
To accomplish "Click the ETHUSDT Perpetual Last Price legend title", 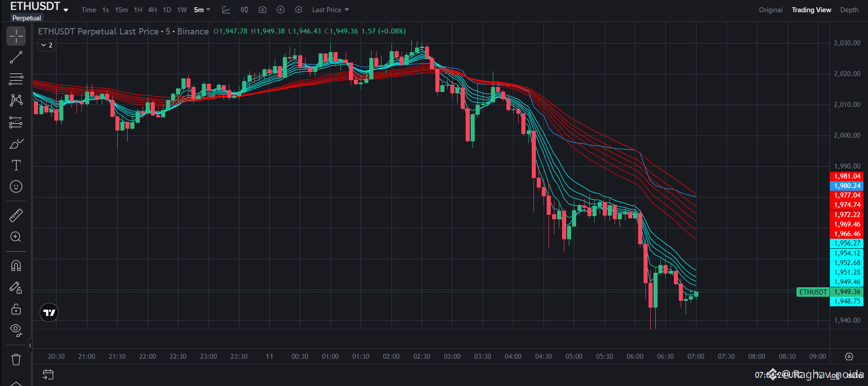I will click(x=123, y=31).
